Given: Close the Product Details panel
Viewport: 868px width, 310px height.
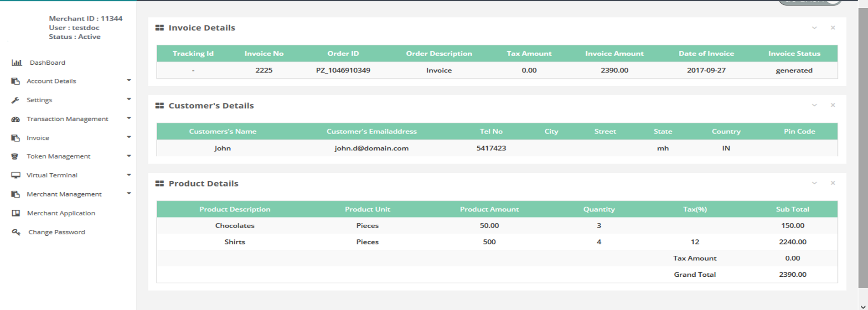Looking at the screenshot, I should point(833,183).
